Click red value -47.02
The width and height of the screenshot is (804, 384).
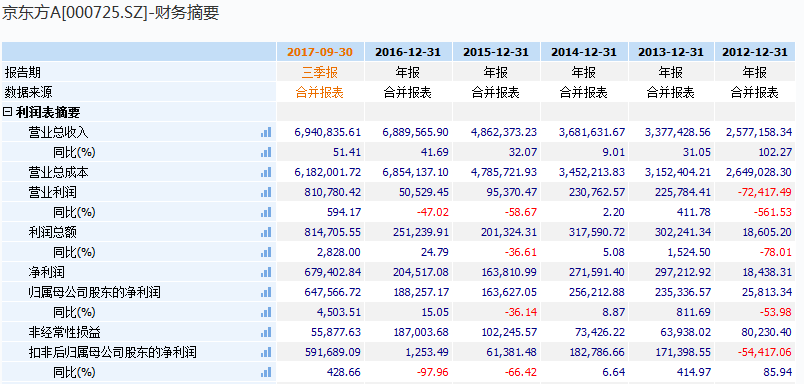tap(434, 212)
